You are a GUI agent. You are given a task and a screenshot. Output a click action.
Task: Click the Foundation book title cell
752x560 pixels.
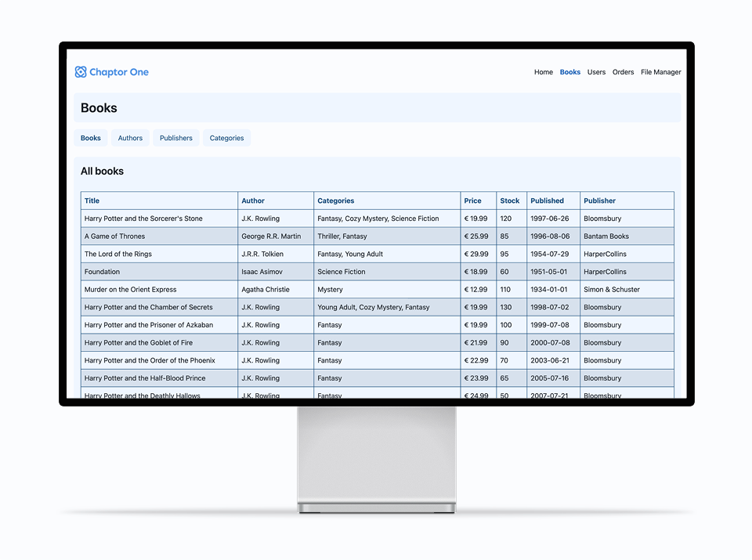(102, 272)
